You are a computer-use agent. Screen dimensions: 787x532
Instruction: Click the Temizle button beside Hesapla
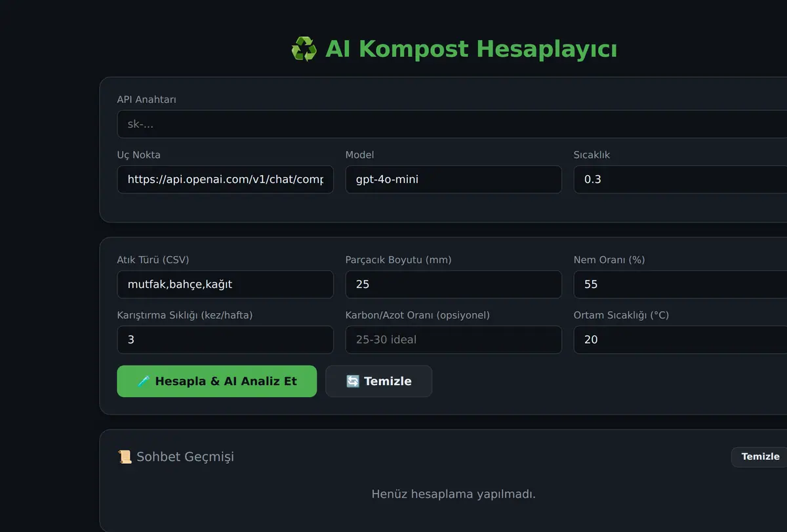[378, 381]
